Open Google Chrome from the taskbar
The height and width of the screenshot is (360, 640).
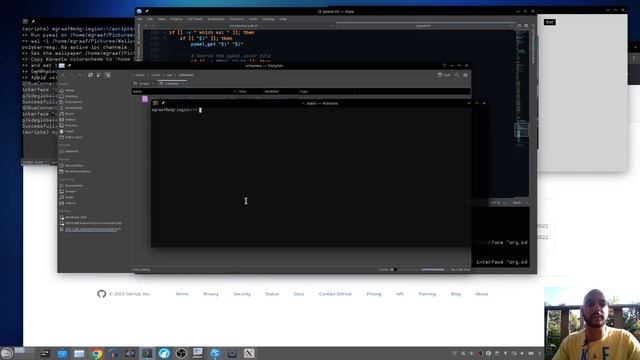tap(97, 353)
